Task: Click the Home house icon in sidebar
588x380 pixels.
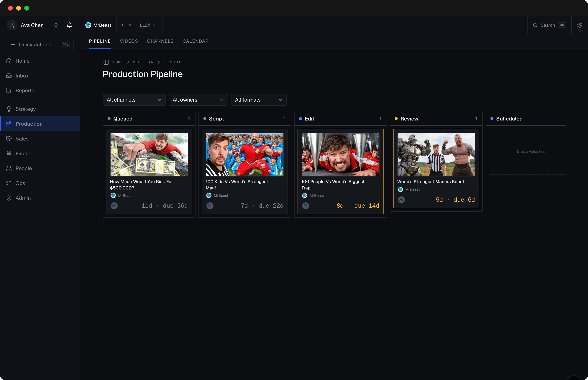Action: 9,61
